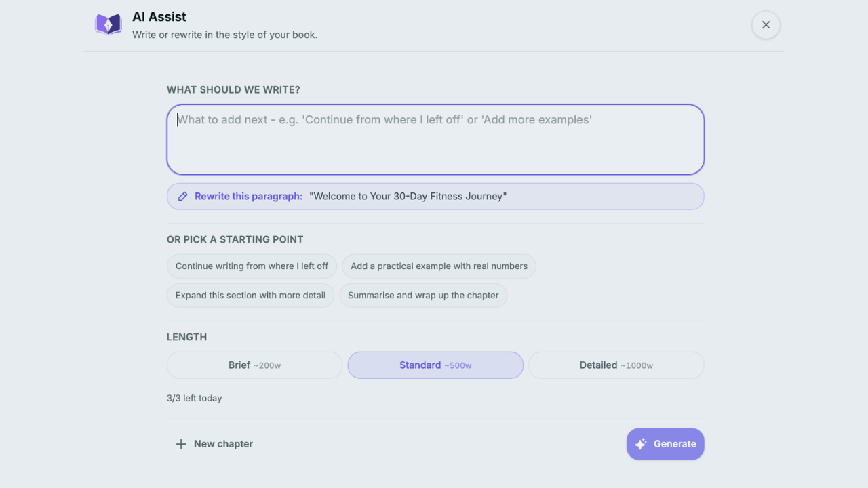This screenshot has width=868, height=488.
Task: Click the 'New chapter' text
Action: click(x=223, y=444)
